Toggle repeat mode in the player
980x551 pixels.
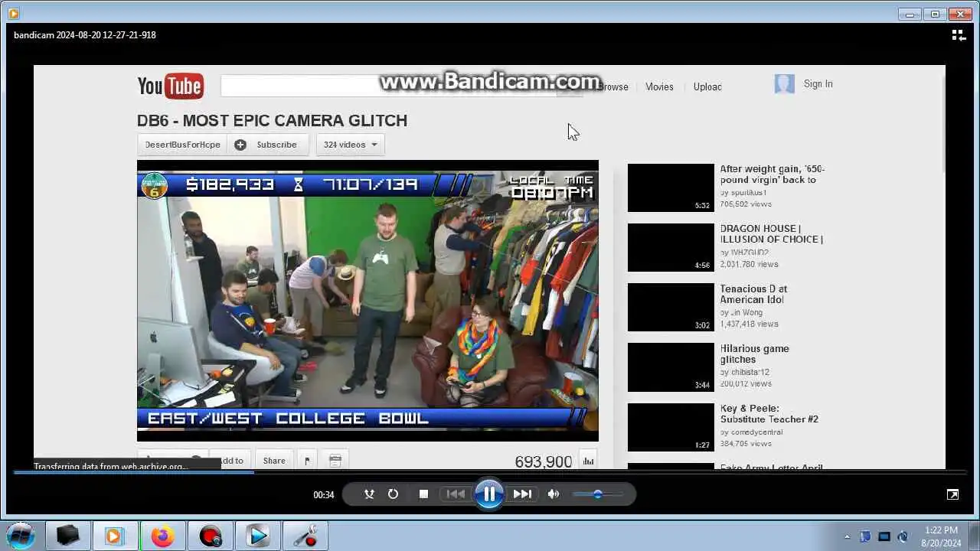point(393,494)
